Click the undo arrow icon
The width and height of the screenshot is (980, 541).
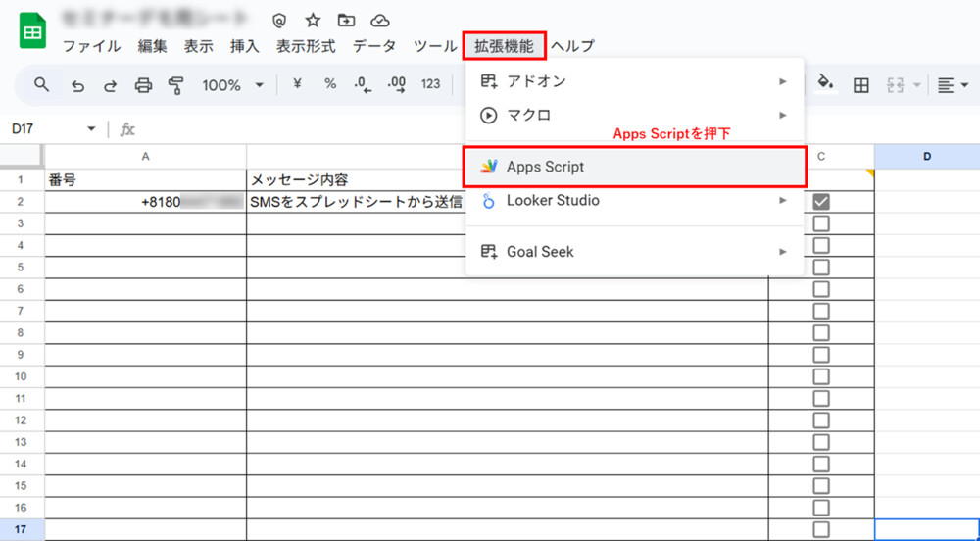(x=77, y=85)
